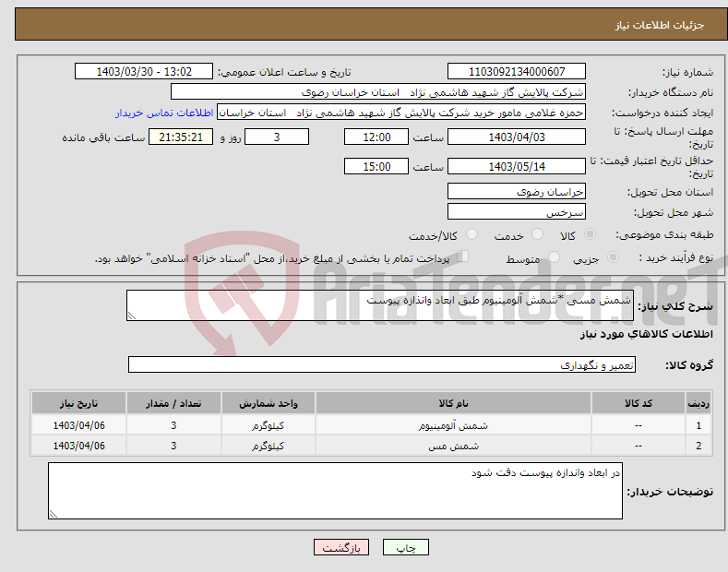Click the deadline time field 12:00
This screenshot has width=728, height=572.
[376, 137]
